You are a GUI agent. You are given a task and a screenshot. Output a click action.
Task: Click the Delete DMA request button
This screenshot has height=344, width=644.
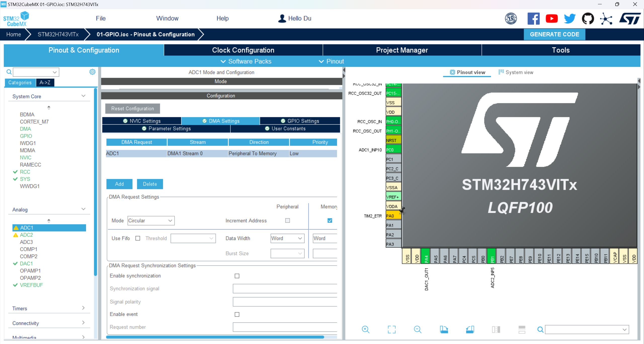[x=150, y=184]
